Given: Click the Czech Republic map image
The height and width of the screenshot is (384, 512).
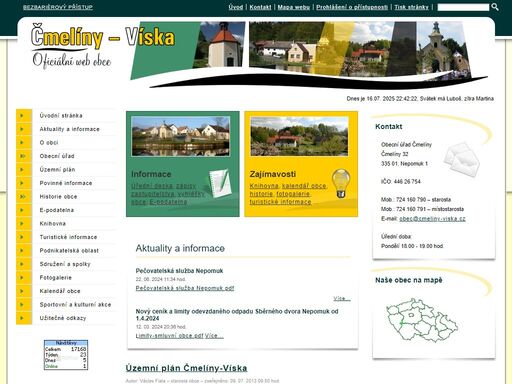Looking at the screenshot, I should click(422, 320).
